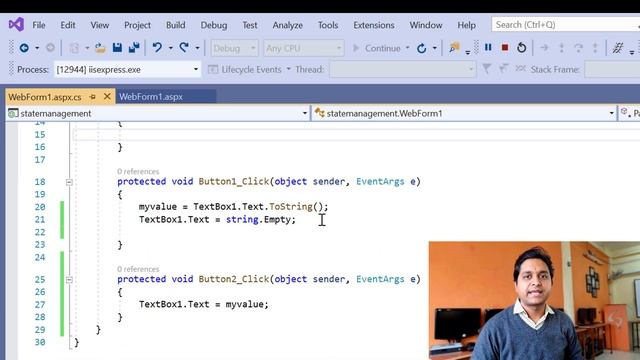The height and width of the screenshot is (360, 640).
Task: Click the Save icon
Action: pyautogui.click(x=117, y=48)
